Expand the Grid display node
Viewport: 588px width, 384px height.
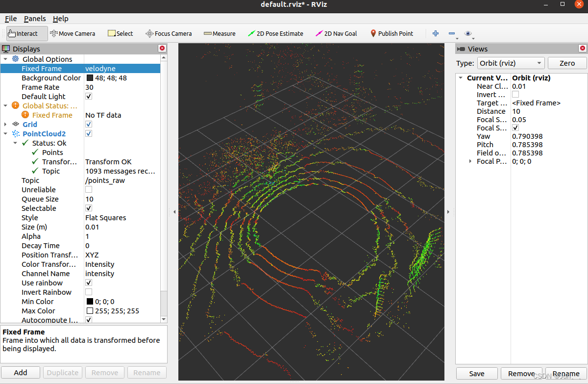5,125
